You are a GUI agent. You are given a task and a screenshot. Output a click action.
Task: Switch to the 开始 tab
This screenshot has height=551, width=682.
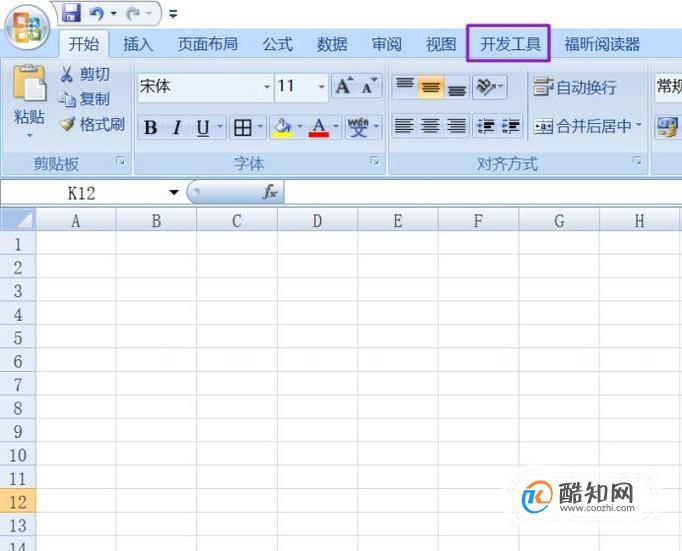(x=84, y=44)
